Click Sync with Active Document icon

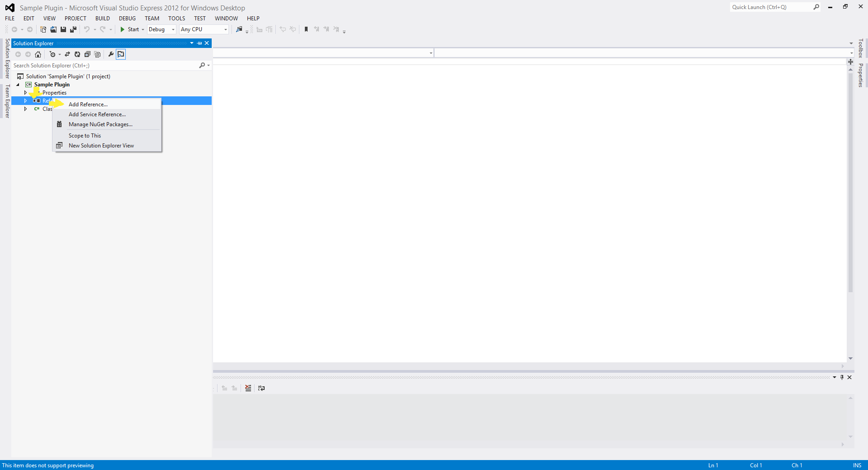click(67, 54)
